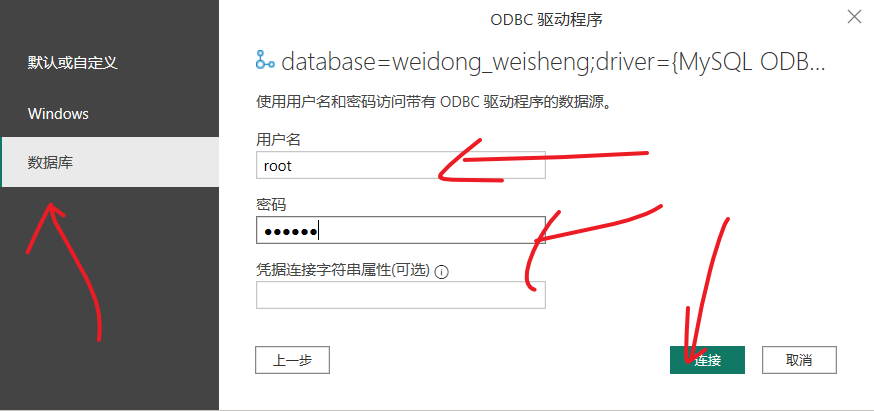874x411 pixels.
Task: Click the 凭据连接字符串属性(可选) label text
Action: point(343,270)
